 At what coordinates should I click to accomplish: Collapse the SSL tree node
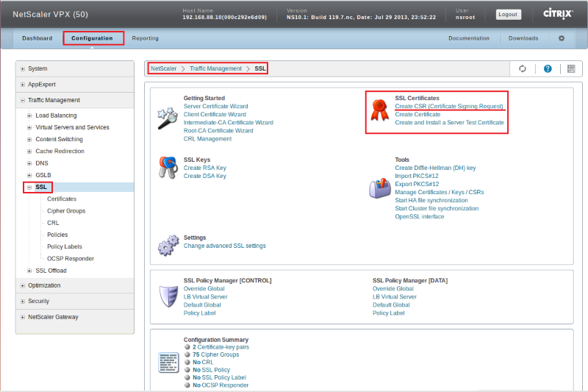coord(29,188)
